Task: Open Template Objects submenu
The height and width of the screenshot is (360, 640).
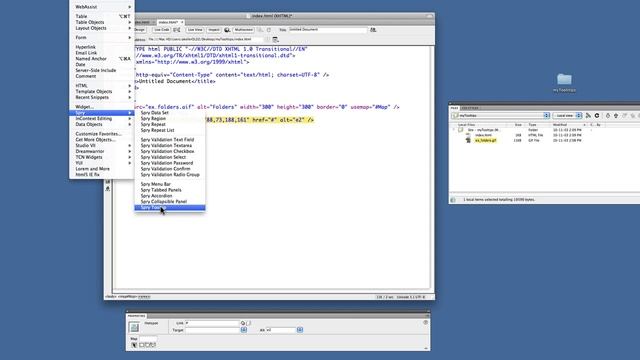Action: point(102,91)
